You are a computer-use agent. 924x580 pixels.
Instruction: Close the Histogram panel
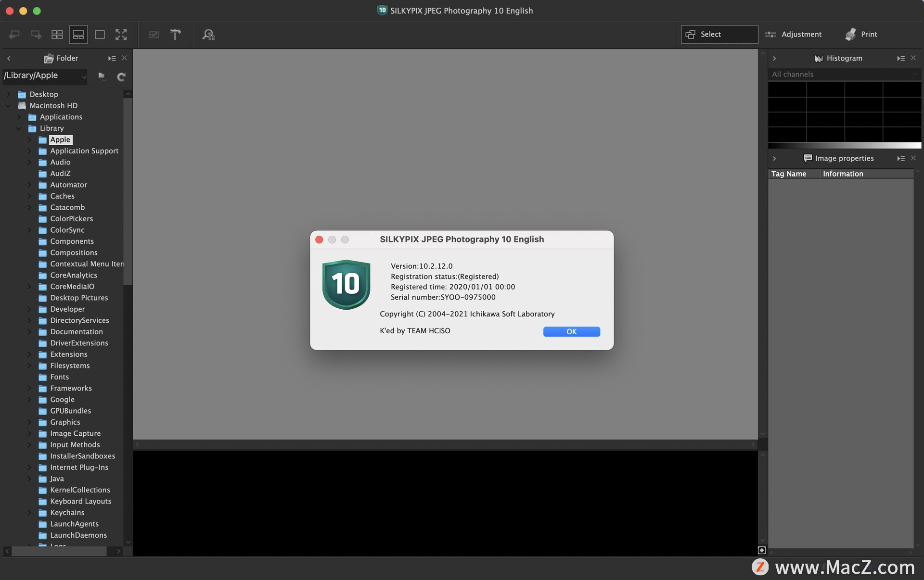tap(913, 58)
